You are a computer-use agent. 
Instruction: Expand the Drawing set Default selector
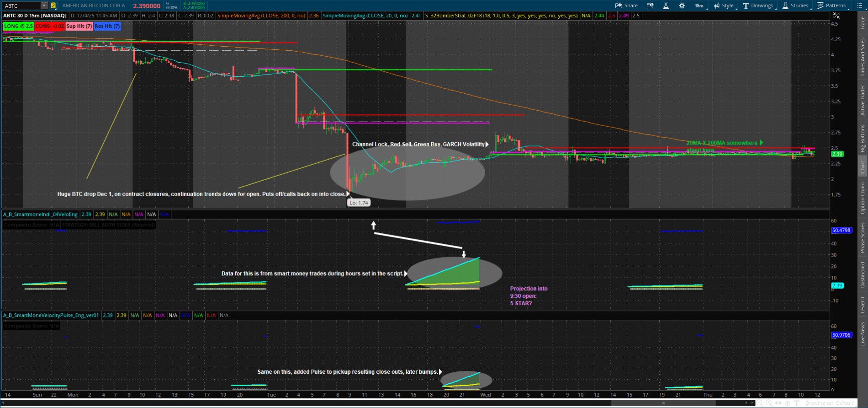click(x=829, y=403)
